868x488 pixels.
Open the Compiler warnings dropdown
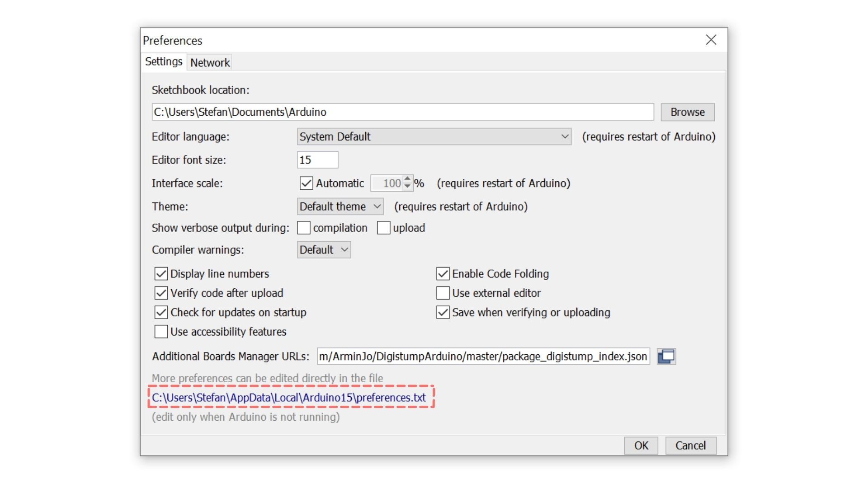[x=324, y=250]
